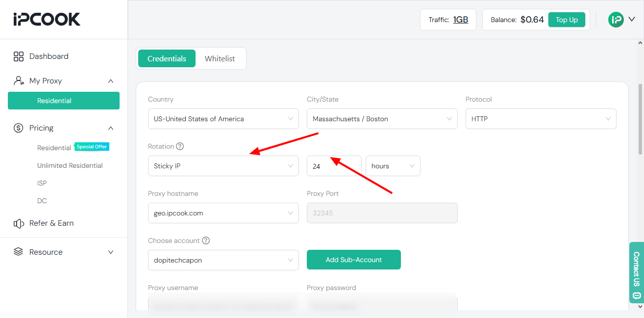The image size is (644, 318).
Task: Click the Choose account help icon
Action: pos(206,240)
